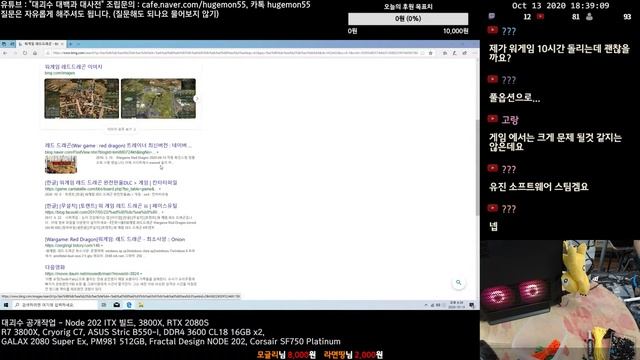Image resolution: width=640 pixels, height=360 pixels.
Task: Expand the game.cantabile.com result URL dropdown arrow
Action: [160, 189]
